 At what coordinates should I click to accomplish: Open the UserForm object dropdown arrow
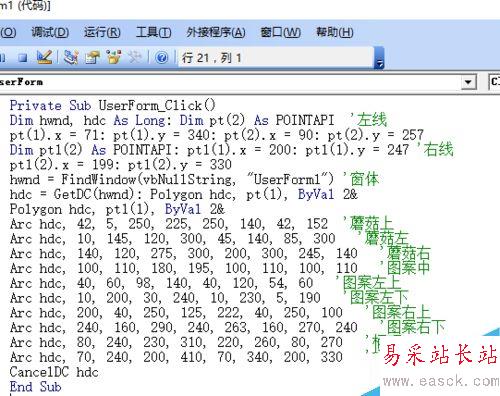pyautogui.click(x=468, y=82)
